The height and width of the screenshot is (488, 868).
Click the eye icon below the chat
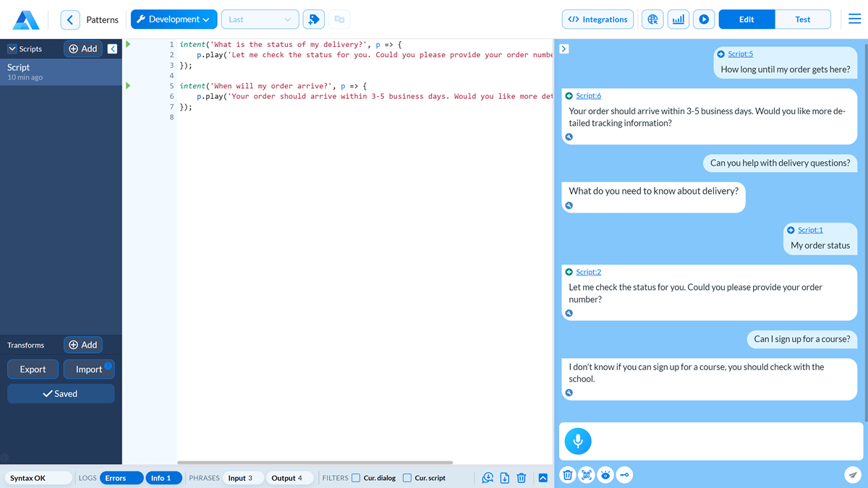[605, 475]
